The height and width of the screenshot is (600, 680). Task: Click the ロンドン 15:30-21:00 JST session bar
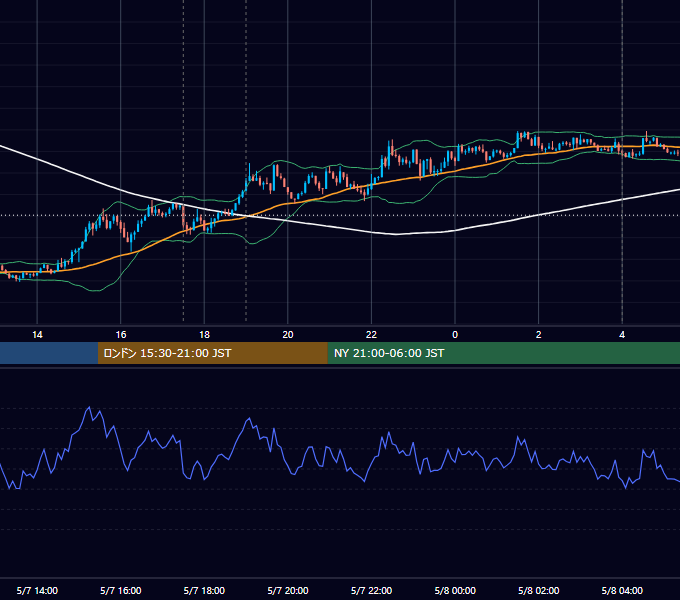pyautogui.click(x=212, y=353)
